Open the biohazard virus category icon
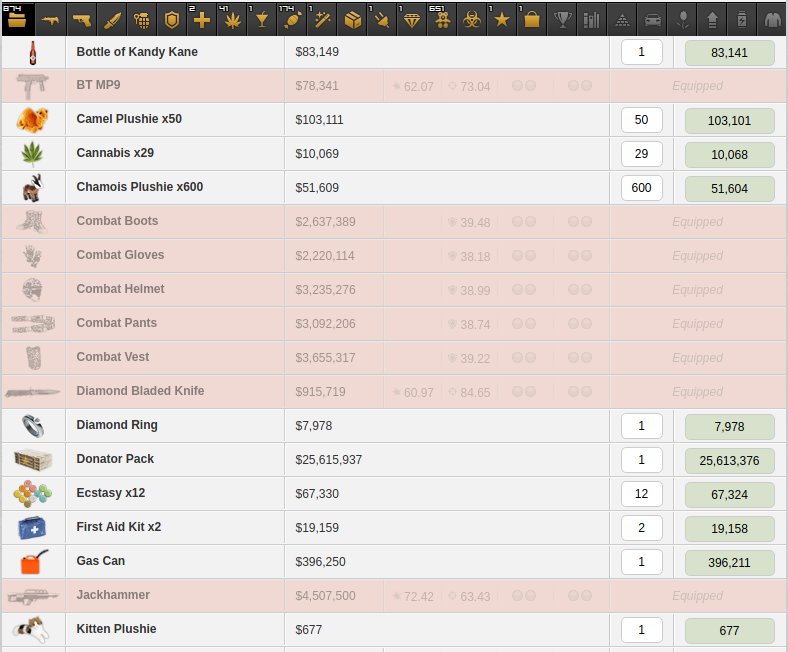 (472, 19)
